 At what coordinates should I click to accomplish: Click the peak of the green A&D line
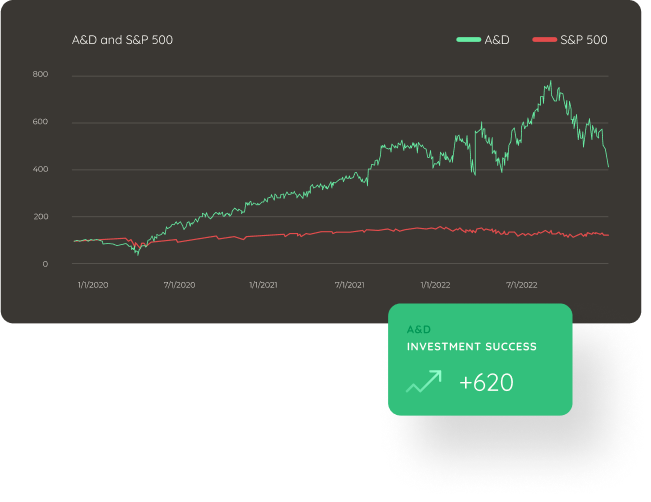click(x=550, y=82)
